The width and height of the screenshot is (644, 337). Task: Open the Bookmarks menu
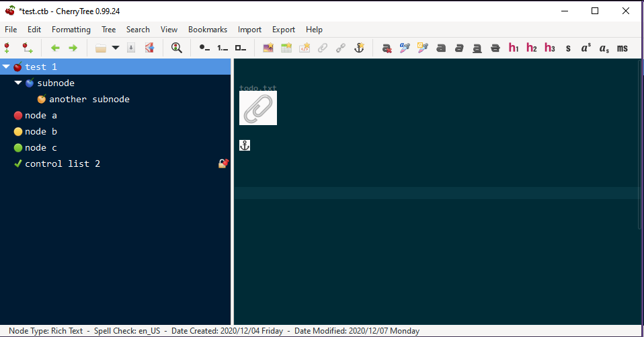pos(208,30)
